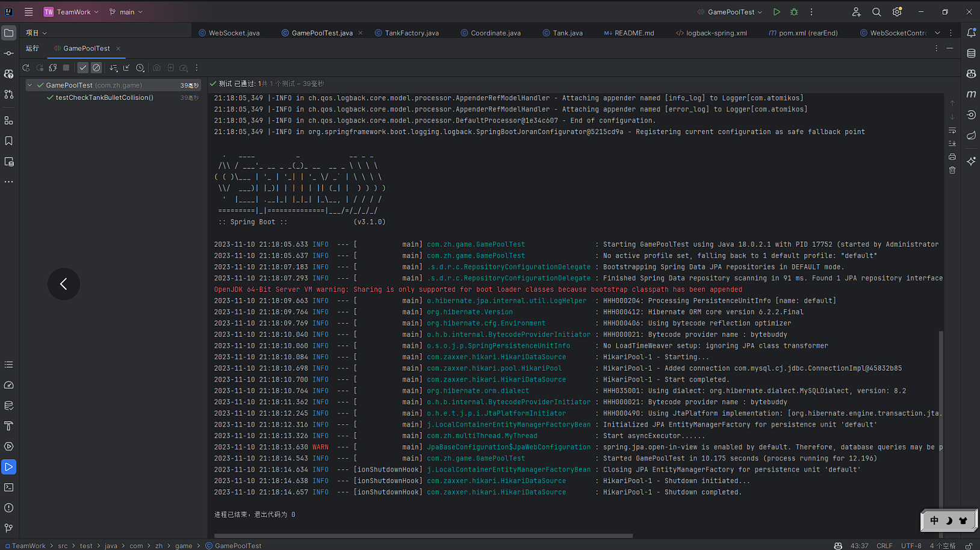Viewport: 980px width, 550px height.
Task: Expand the hidden editor tabs dropdown
Action: point(937,33)
